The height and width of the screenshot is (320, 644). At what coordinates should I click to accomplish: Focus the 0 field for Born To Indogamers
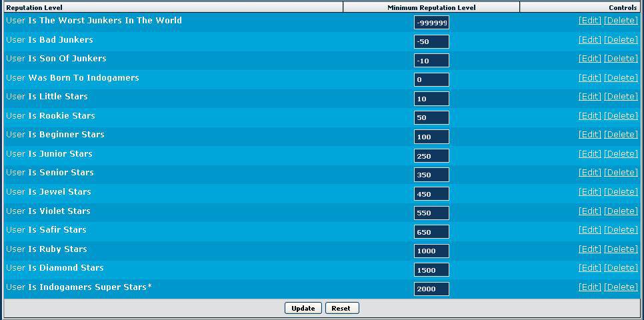point(431,80)
